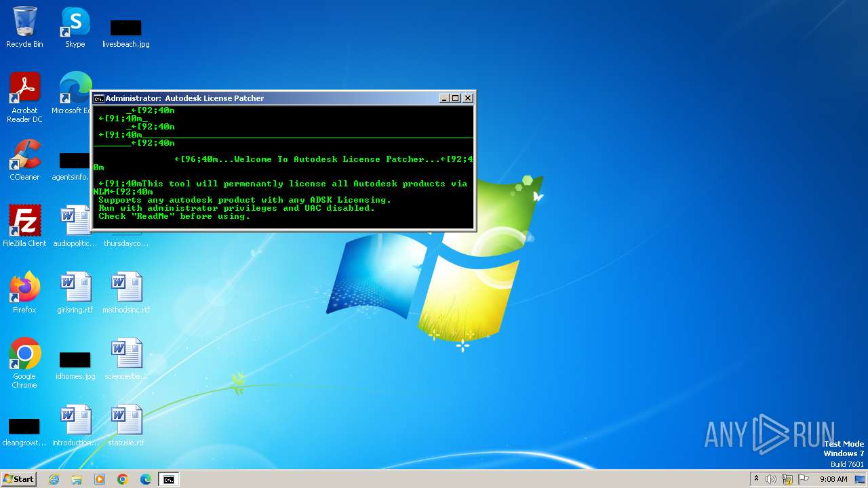
Task: Select girlsring.rtf document
Action: 75,293
